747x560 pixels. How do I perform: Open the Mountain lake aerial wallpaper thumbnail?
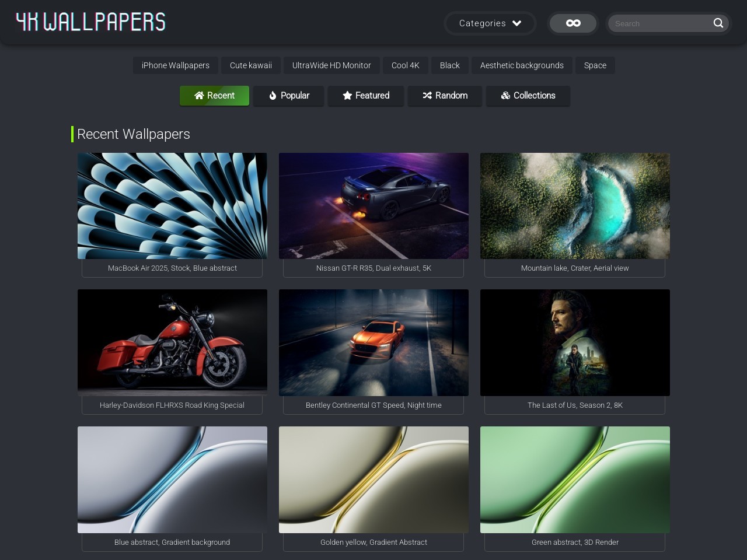(x=575, y=206)
